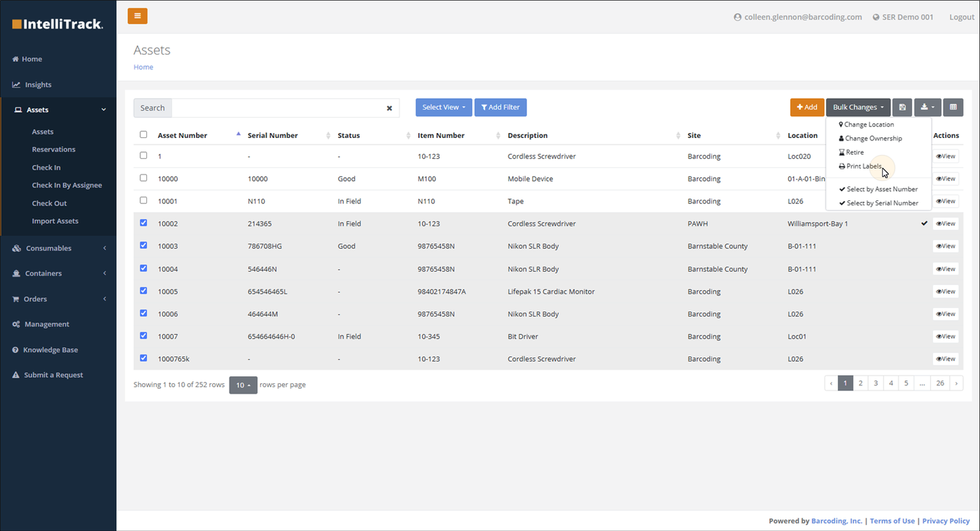Click the Home breadcrumb link
This screenshot has width=980, height=531.
click(143, 67)
